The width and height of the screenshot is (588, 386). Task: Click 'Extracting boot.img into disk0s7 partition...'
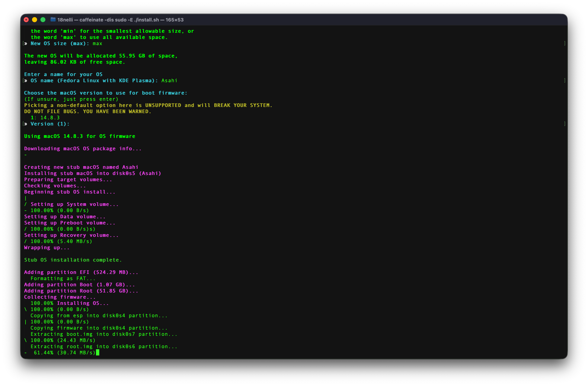pyautogui.click(x=104, y=334)
